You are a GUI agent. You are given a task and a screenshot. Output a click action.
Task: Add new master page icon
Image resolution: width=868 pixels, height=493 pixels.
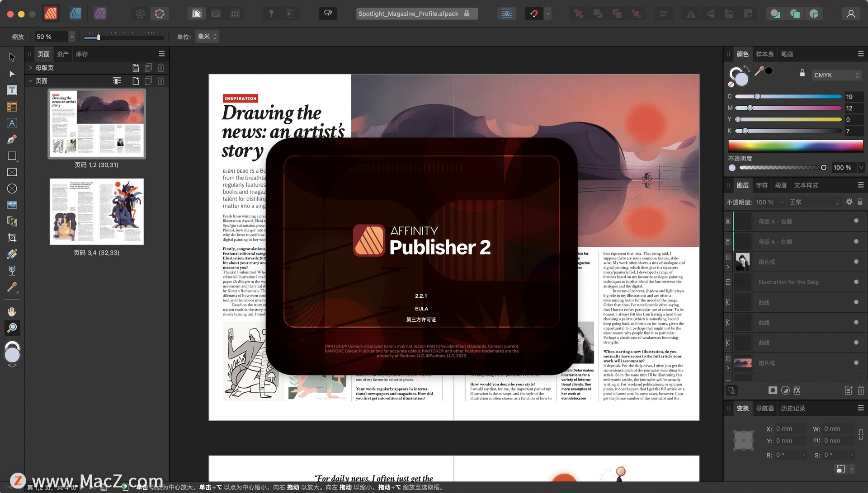[136, 68]
